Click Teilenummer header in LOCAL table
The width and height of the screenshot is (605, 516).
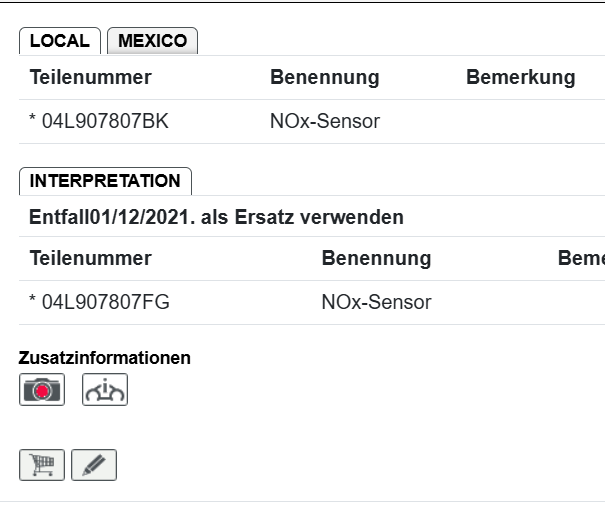point(90,77)
